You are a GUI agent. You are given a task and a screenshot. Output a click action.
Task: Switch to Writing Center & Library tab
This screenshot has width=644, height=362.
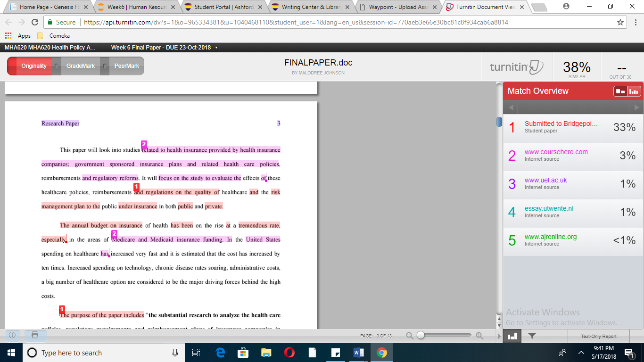click(311, 7)
